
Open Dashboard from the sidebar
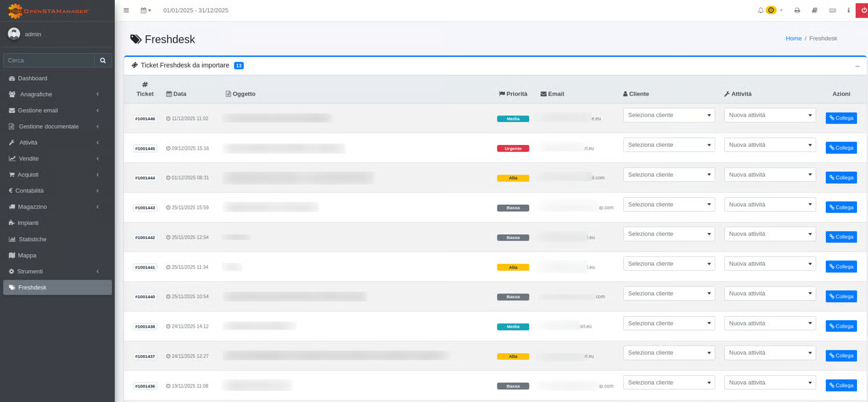pyautogui.click(x=32, y=78)
